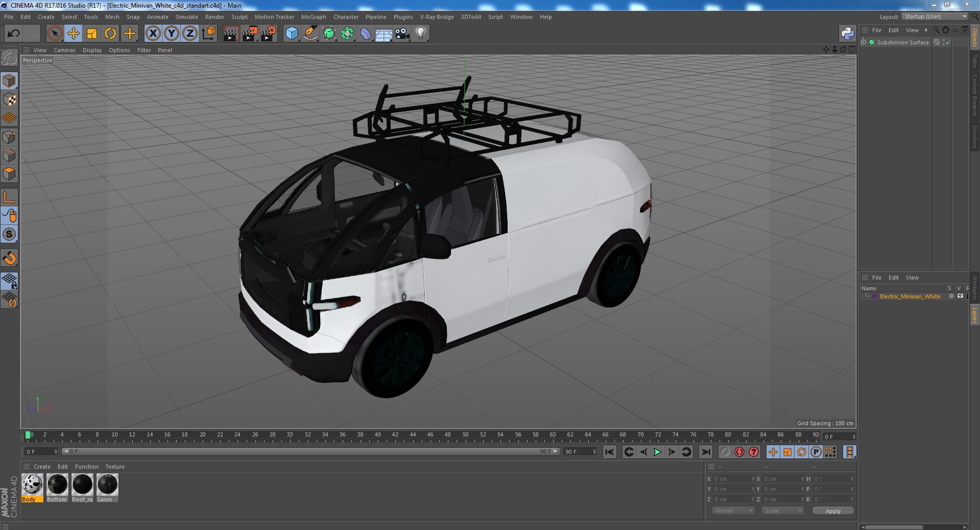This screenshot has height=530, width=980.
Task: Open the V-Ray Bridge menu
Action: (x=437, y=17)
